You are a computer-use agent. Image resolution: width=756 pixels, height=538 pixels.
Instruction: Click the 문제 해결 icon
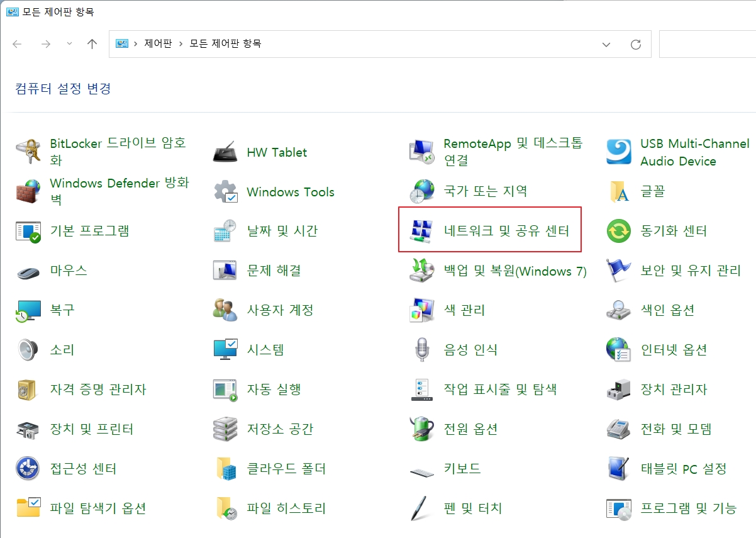point(225,271)
